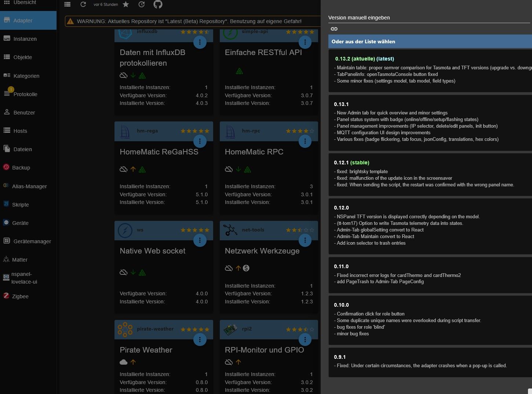Click the refresh adapter list icon
The width and height of the screenshot is (532, 394).
coord(83,4)
